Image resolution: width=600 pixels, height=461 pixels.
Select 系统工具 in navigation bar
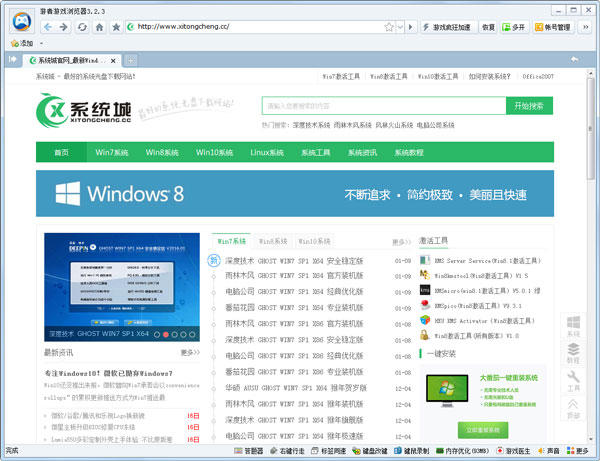pos(315,152)
